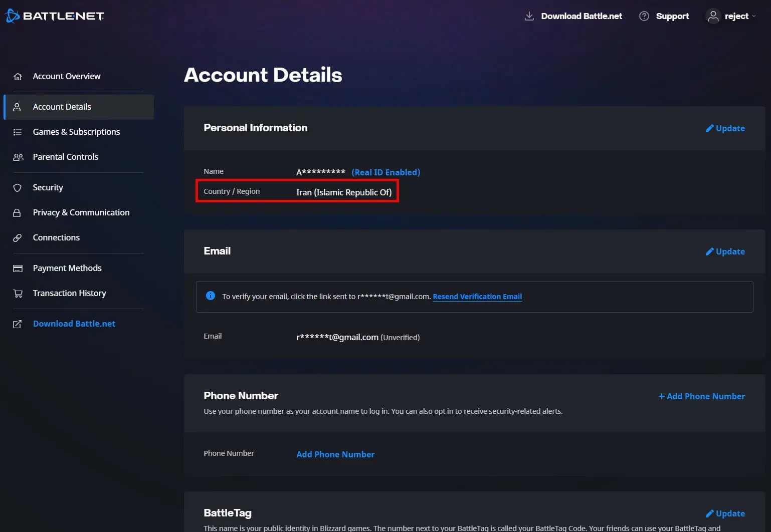Click the chain link icon beside Connections
771x532 pixels.
point(17,238)
